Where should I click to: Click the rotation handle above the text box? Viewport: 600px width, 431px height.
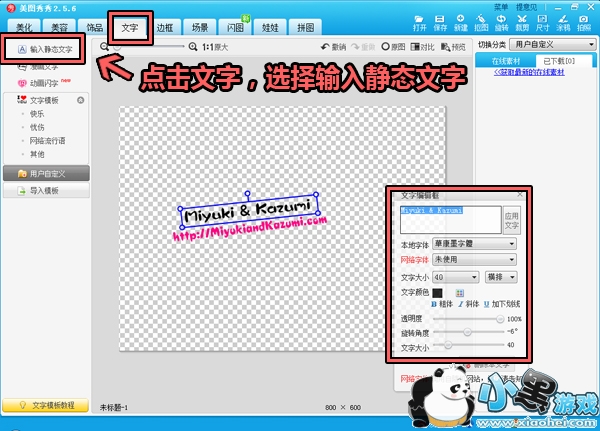[248, 194]
